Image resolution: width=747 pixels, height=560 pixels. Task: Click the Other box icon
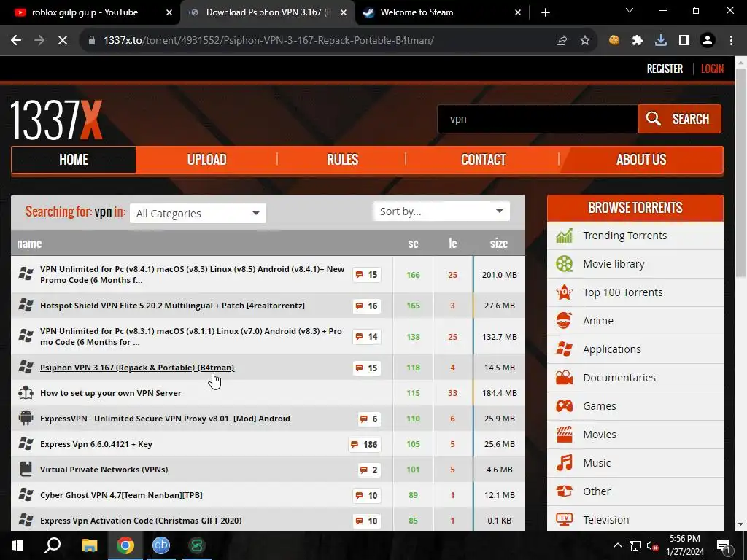(x=565, y=491)
